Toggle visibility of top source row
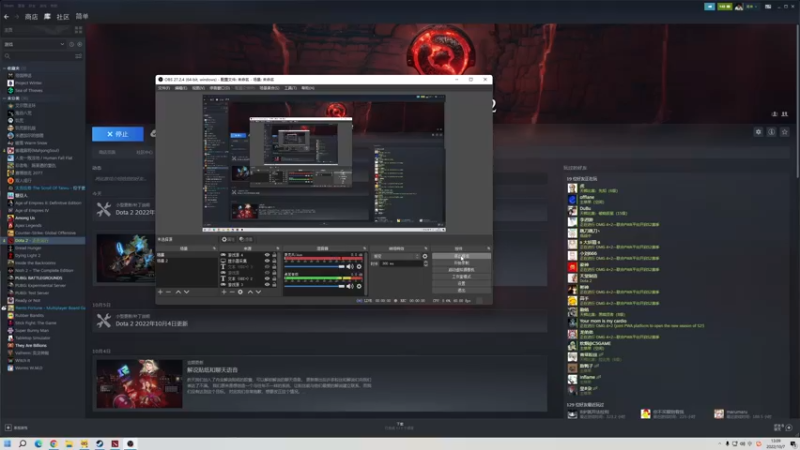Viewport: 800px width, 450px height. pos(267,255)
